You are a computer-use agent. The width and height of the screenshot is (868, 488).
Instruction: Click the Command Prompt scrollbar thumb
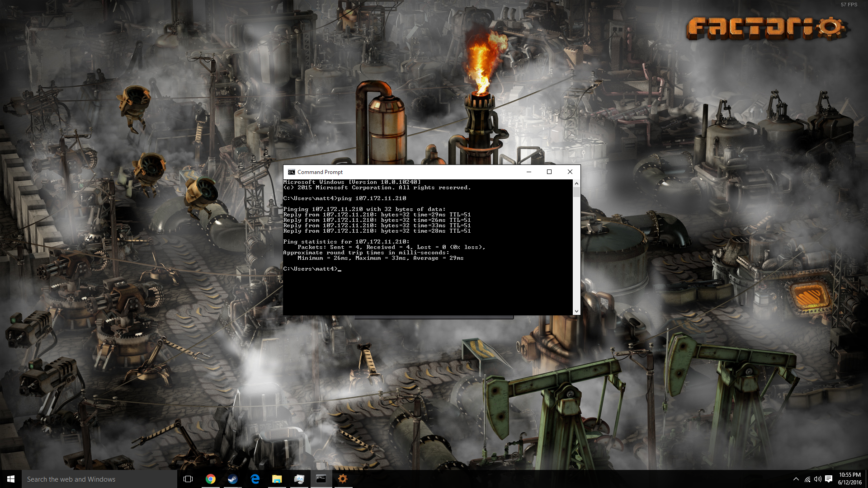[576, 192]
